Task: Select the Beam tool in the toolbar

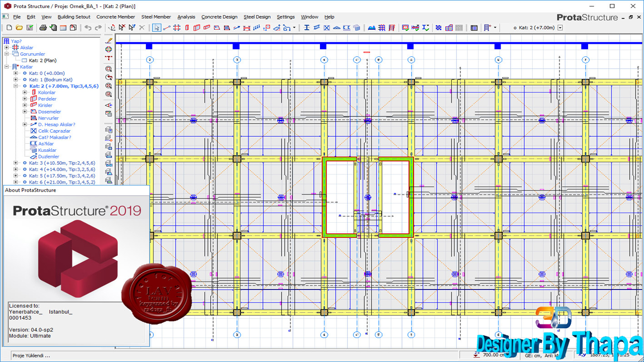Action: [x=207, y=28]
